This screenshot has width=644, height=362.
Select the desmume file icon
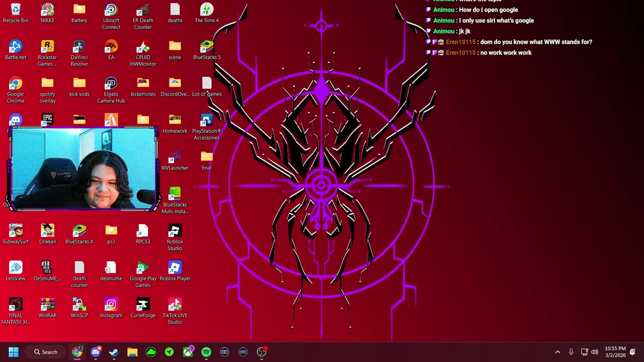(111, 271)
